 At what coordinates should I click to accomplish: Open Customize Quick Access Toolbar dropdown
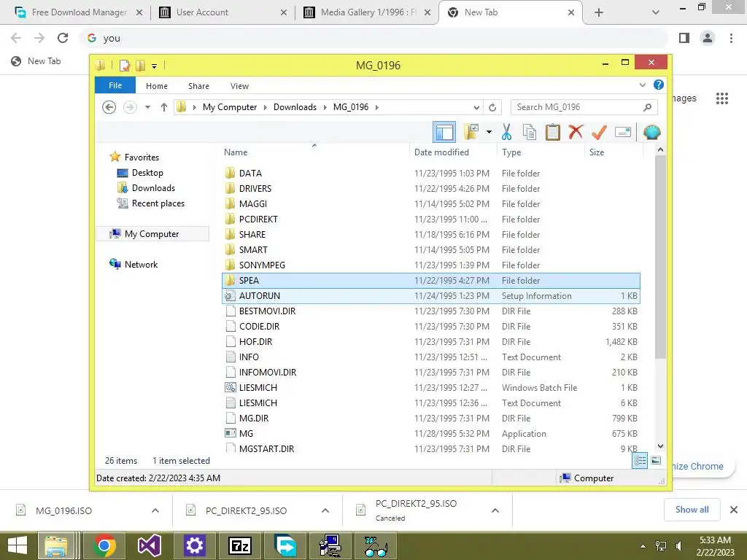[155, 66]
